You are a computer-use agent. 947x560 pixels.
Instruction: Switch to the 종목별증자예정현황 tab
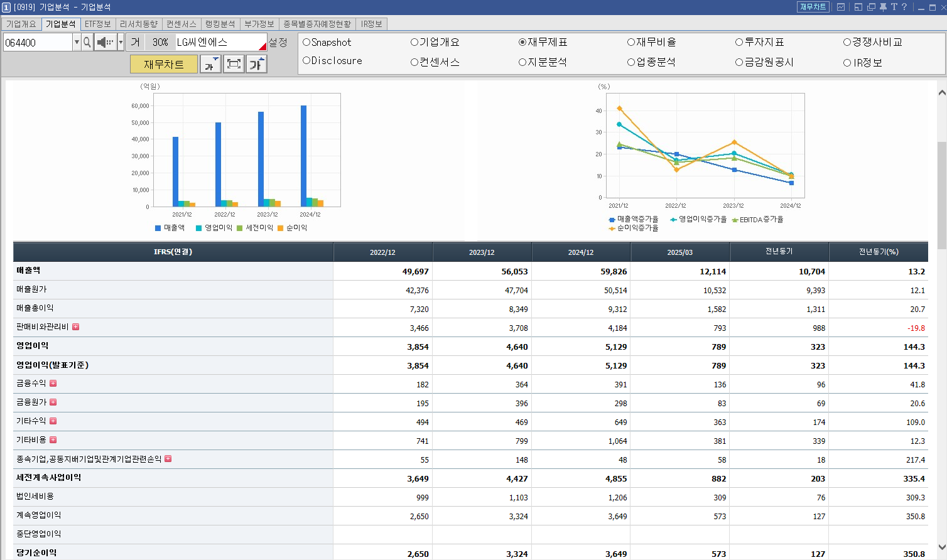317,24
